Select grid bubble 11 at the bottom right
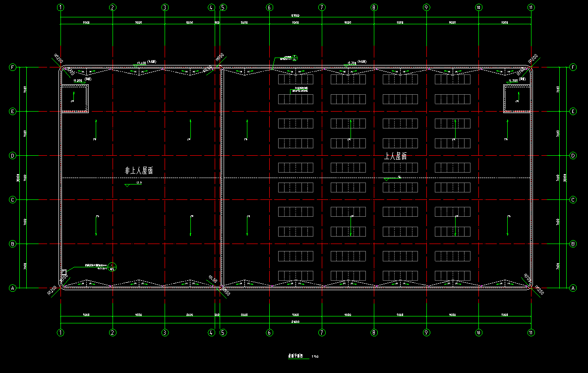The image size is (588, 373). click(x=531, y=332)
